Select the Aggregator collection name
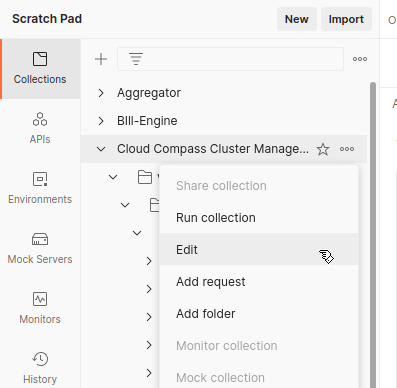Image resolution: width=397 pixels, height=388 pixels. [x=149, y=93]
